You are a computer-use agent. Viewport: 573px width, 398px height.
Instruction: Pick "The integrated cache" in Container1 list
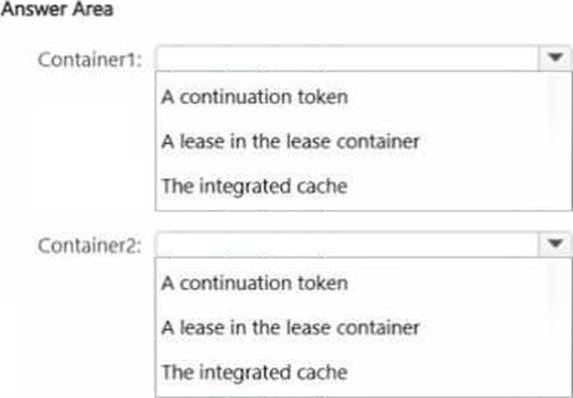[254, 186]
